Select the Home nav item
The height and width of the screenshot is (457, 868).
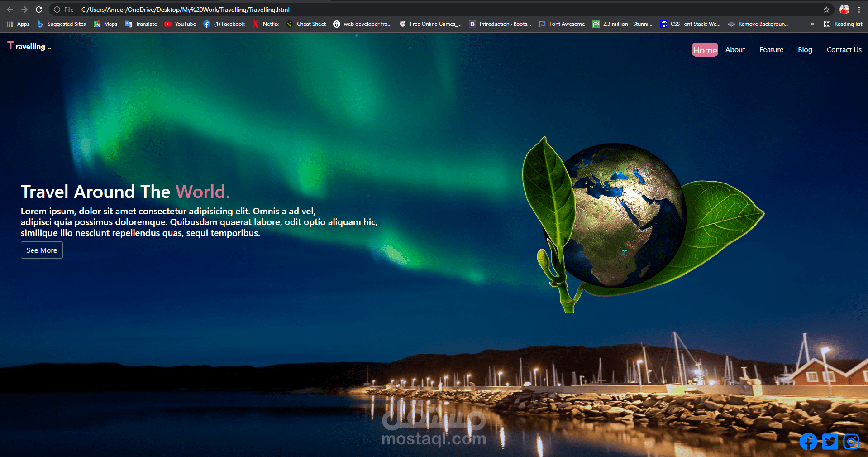pos(705,50)
